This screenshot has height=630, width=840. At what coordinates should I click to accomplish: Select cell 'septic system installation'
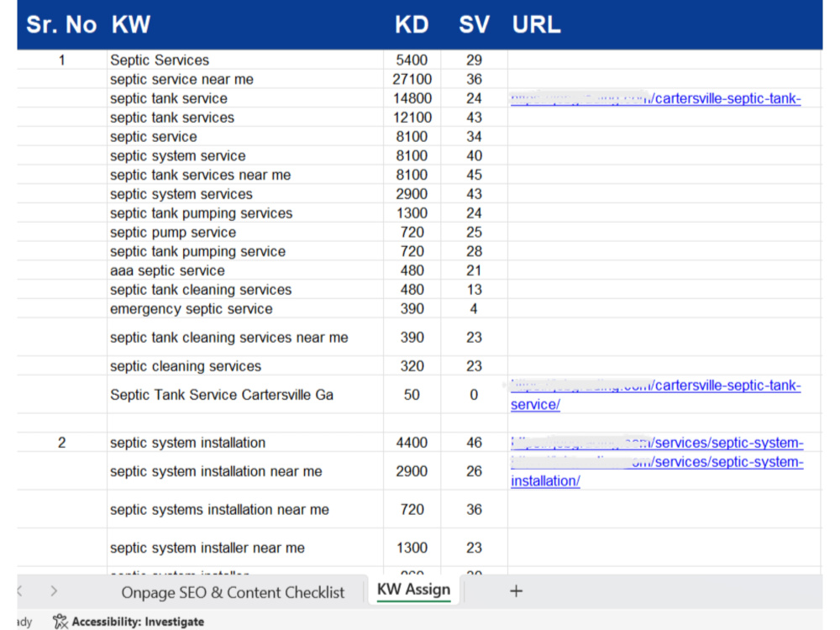point(245,443)
